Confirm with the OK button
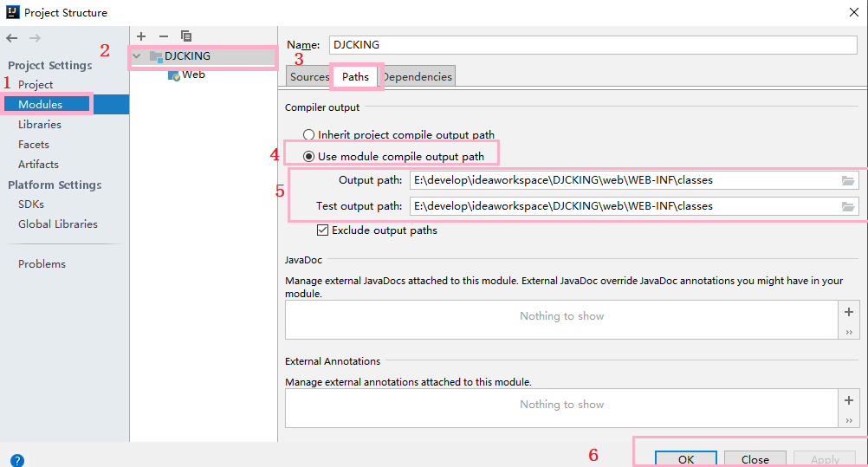Screen dimensions: 868x467 [686, 459]
